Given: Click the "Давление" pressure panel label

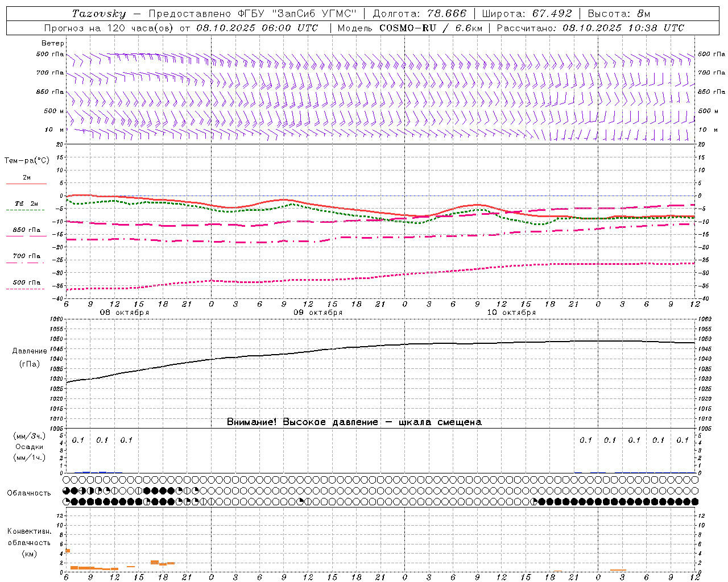Looking at the screenshot, I should pyautogui.click(x=29, y=351).
